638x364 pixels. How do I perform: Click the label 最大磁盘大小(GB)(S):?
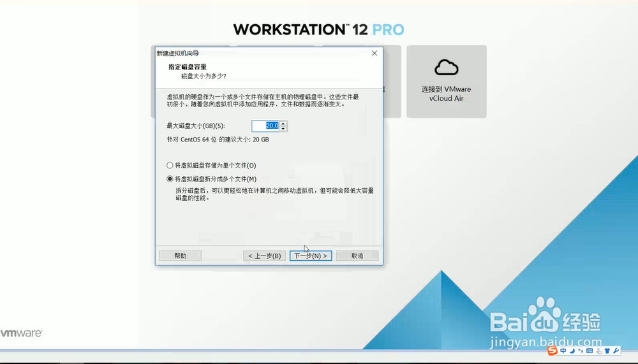196,126
